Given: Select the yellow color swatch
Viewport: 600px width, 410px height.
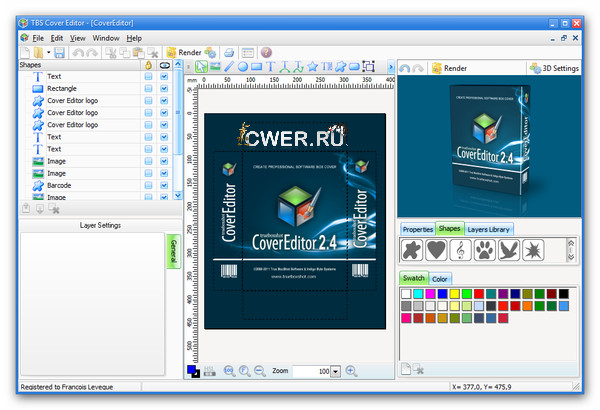Looking at the screenshot, I should 453,294.
